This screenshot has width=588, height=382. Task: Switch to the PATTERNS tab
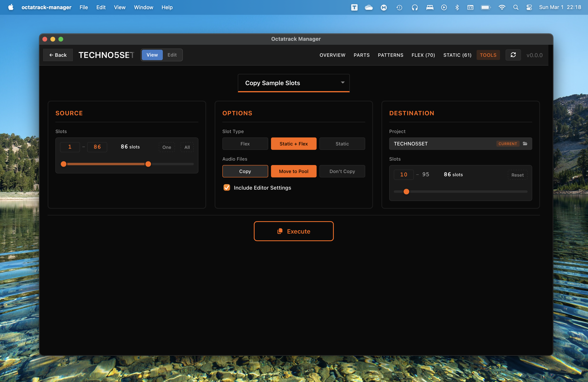(390, 55)
